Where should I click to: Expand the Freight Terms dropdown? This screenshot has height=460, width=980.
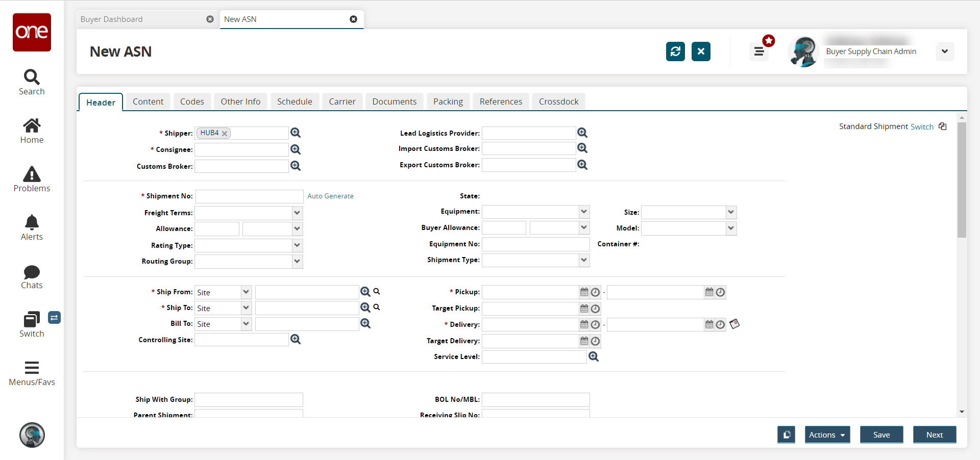(297, 213)
